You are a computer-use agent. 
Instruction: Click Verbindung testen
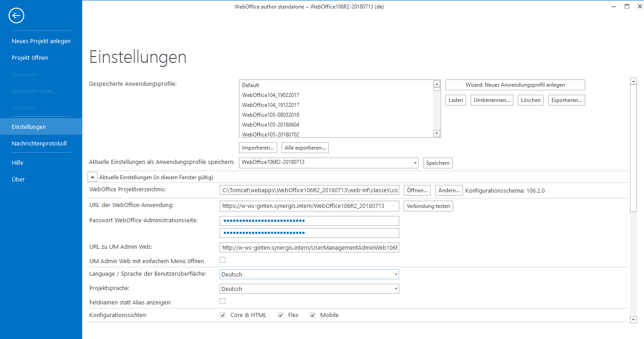click(x=428, y=206)
